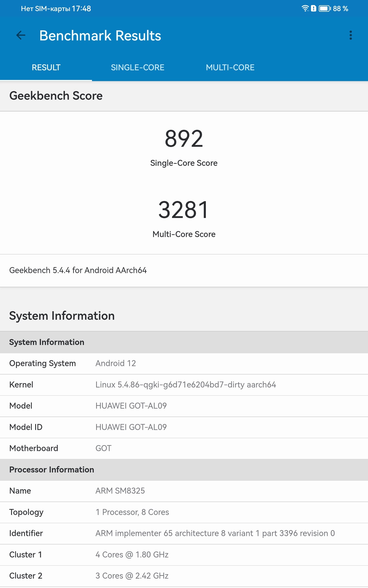This screenshot has height=588, width=368.
Task: Tap the ARM implementer 65 identifier value
Action: 215,533
